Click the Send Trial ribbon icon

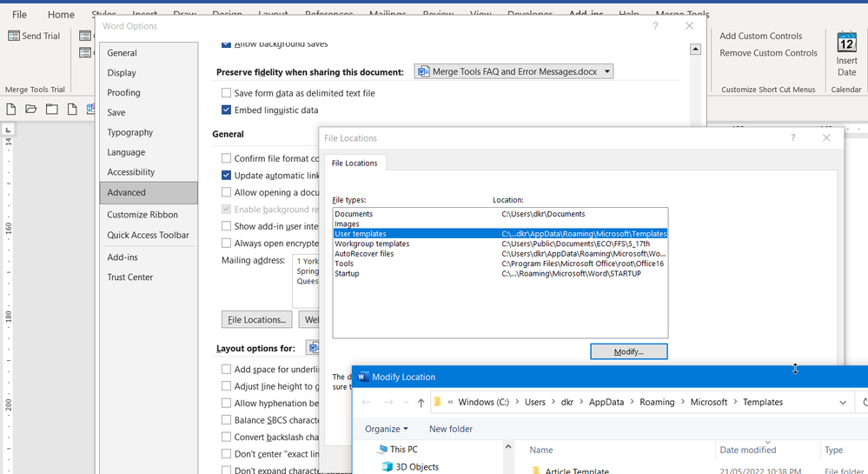14,36
